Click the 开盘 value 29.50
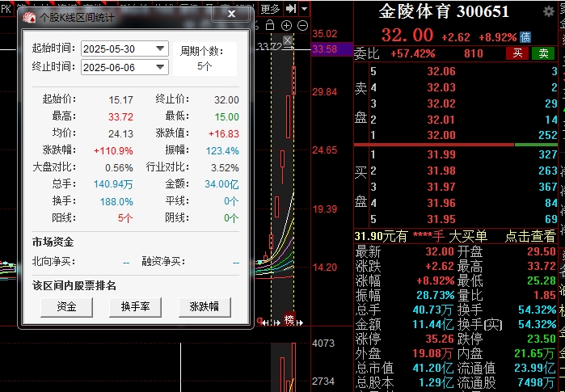Screen dimensions: 565x392 pyautogui.click(x=542, y=251)
